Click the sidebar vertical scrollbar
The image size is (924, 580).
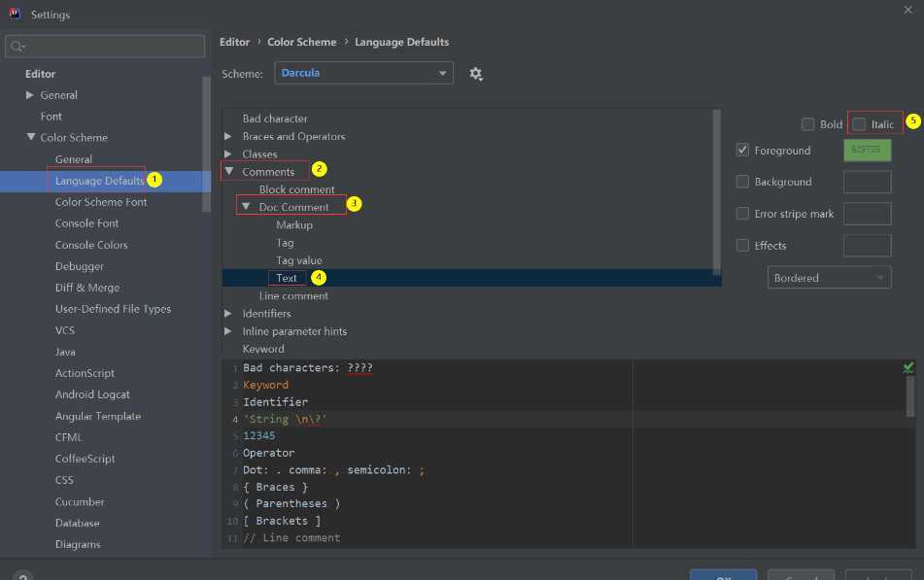point(206,145)
